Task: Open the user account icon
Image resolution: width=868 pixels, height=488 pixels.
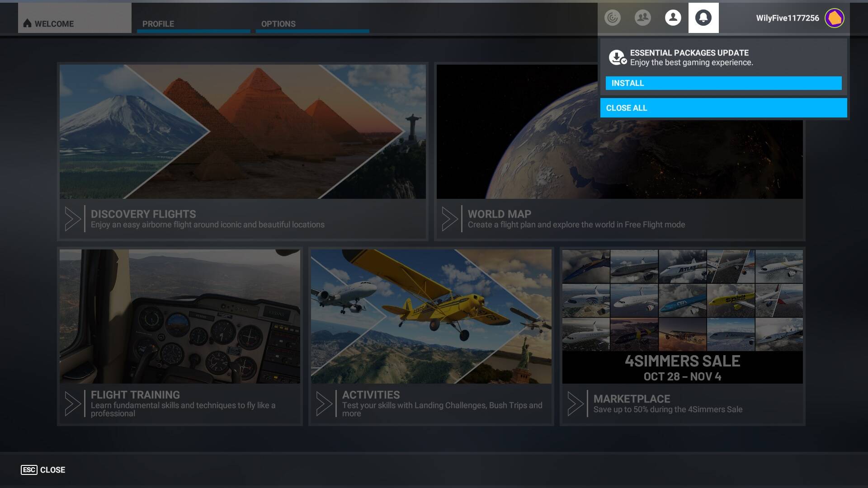Action: pyautogui.click(x=673, y=18)
